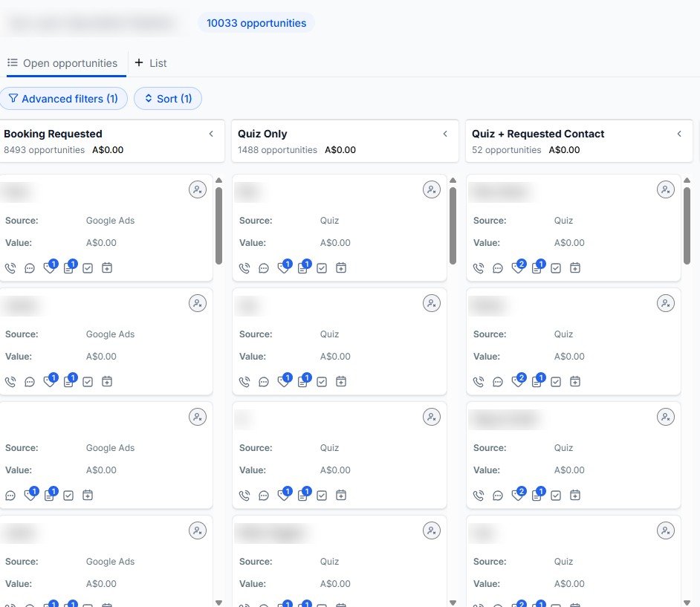700x607 pixels.
Task: Click the Booking Requested column title
Action: [53, 134]
